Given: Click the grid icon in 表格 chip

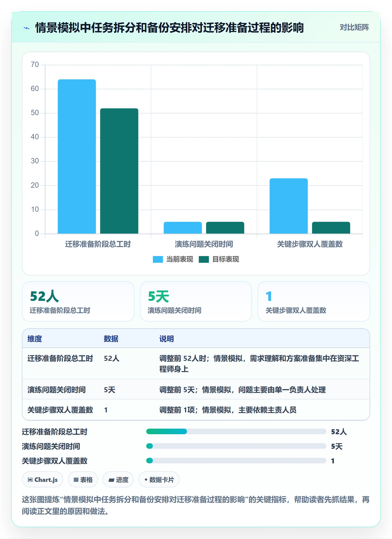Looking at the screenshot, I should 76,480.
